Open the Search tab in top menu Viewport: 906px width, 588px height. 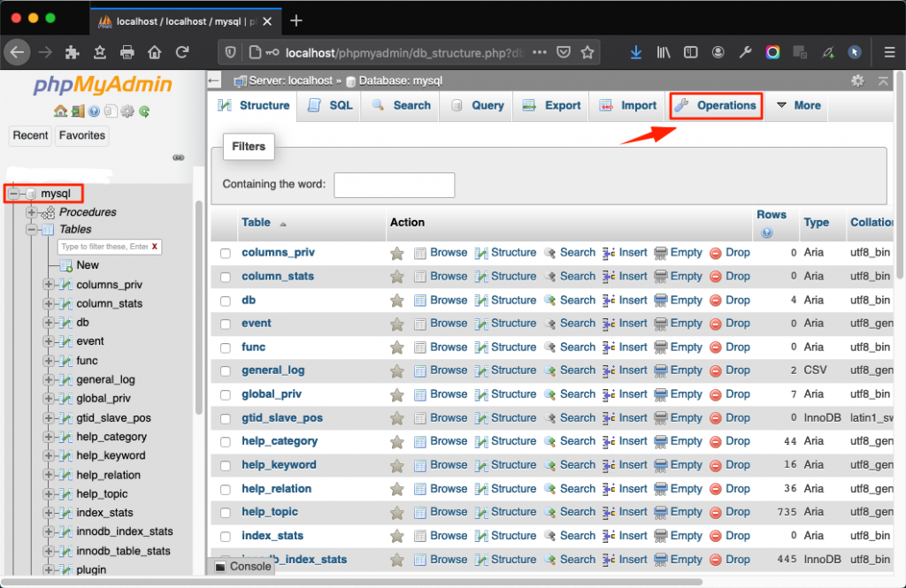tap(402, 106)
